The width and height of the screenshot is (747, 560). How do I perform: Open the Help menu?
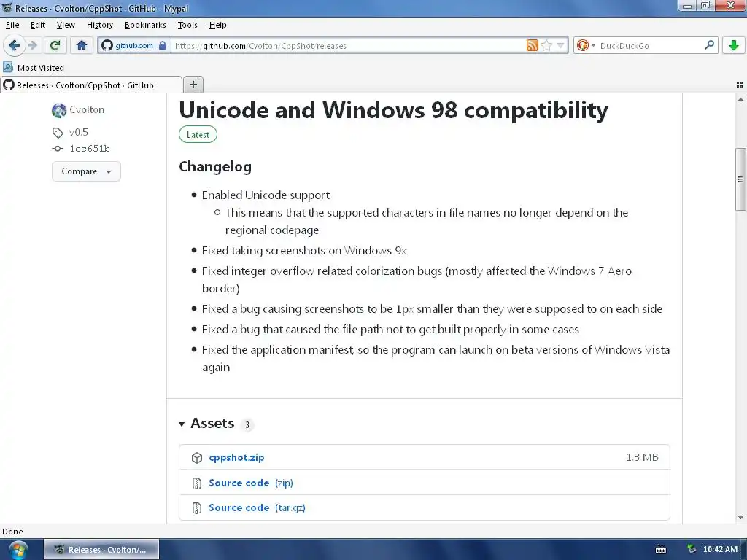click(217, 25)
